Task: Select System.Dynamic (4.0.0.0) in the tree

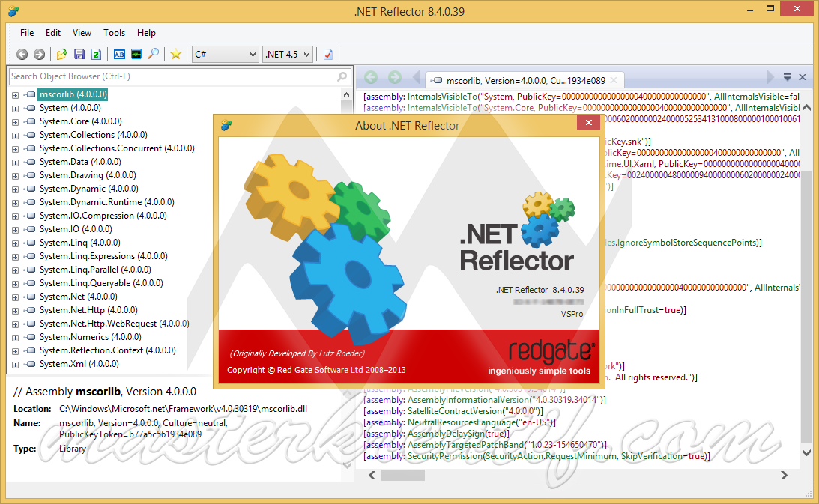Action: (x=89, y=189)
